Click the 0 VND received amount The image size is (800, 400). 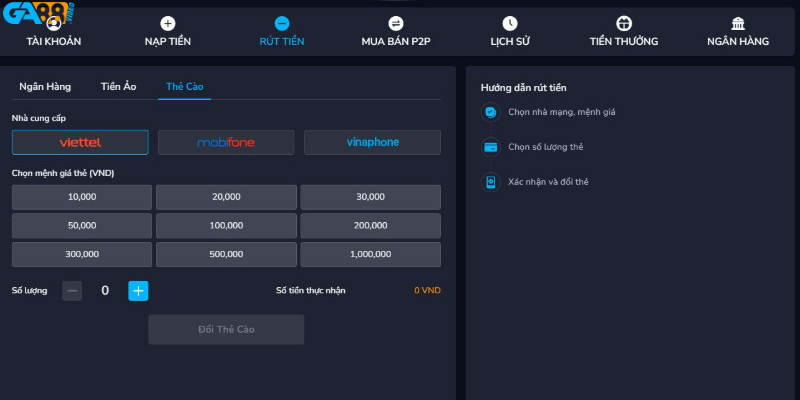(x=427, y=290)
